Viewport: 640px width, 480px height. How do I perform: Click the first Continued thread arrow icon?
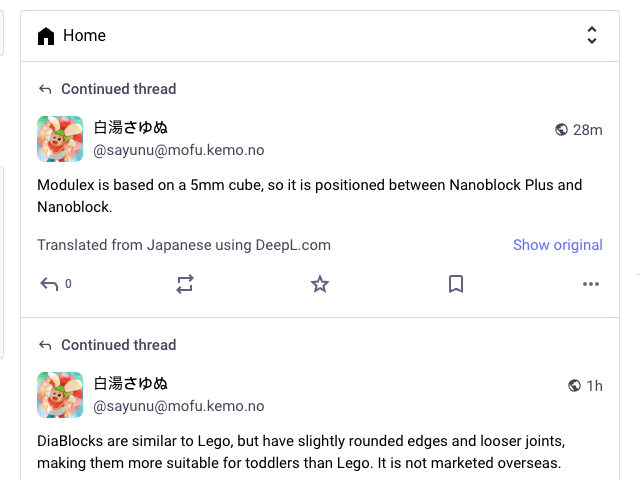click(x=45, y=89)
